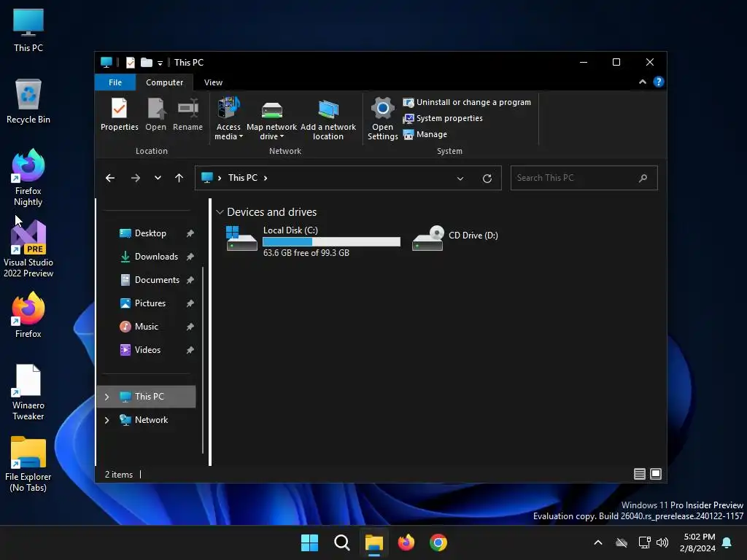Viewport: 747px width, 560px height.
Task: Switch to the View ribbon tab
Action: pos(213,82)
